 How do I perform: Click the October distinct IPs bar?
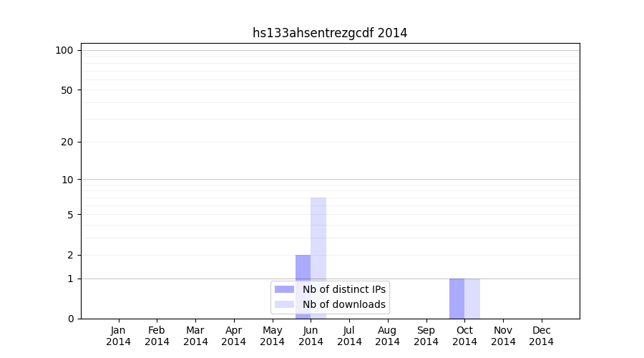(x=457, y=299)
